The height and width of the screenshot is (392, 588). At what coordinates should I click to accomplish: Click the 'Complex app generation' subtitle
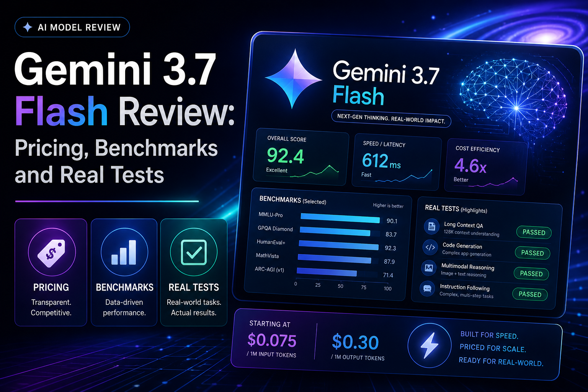(x=467, y=253)
